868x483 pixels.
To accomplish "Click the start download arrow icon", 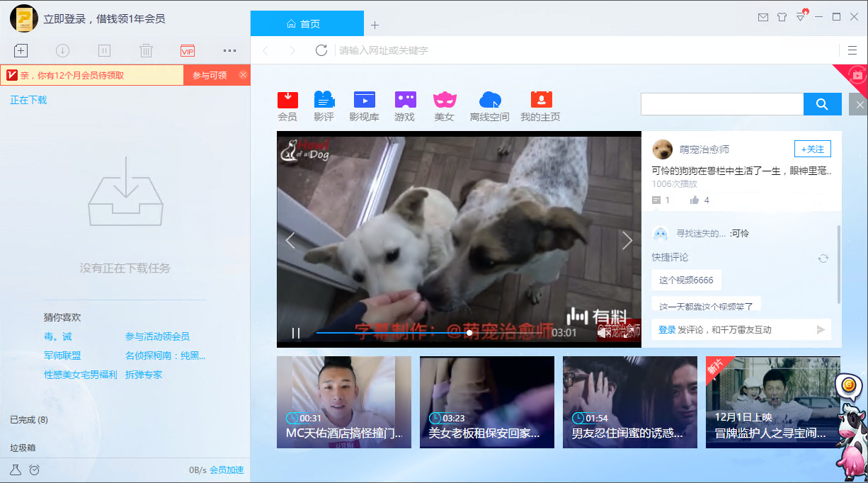I will point(62,50).
